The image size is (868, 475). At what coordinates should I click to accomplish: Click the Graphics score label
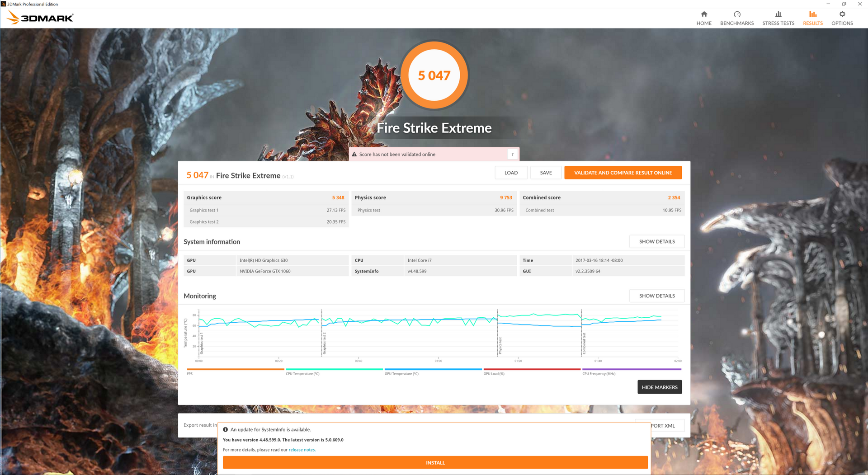pos(204,198)
